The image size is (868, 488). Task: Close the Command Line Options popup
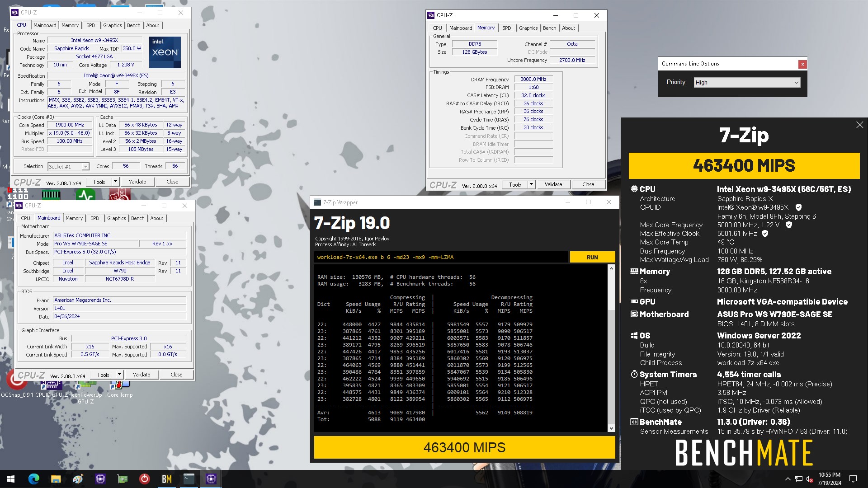coord(802,64)
